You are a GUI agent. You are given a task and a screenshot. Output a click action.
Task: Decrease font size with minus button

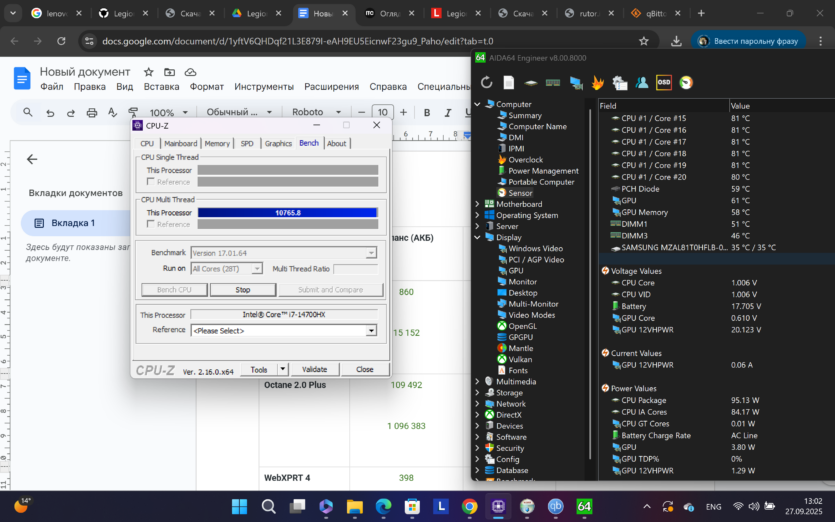pyautogui.click(x=362, y=112)
